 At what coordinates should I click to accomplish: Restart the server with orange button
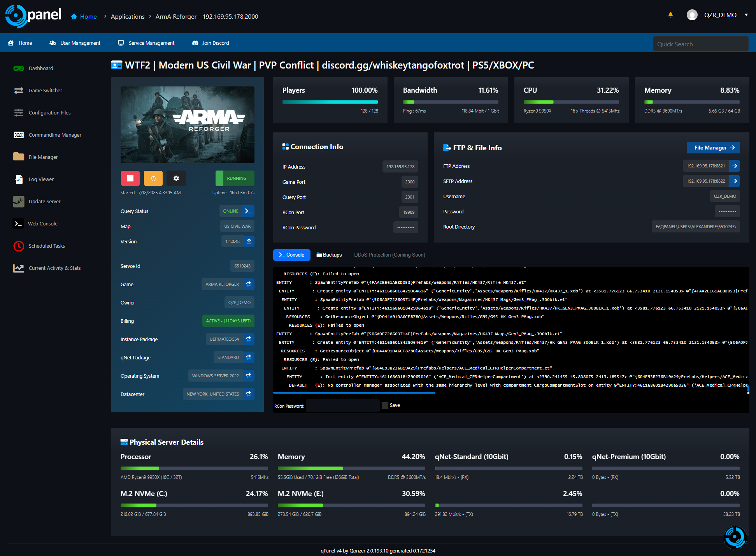153,178
